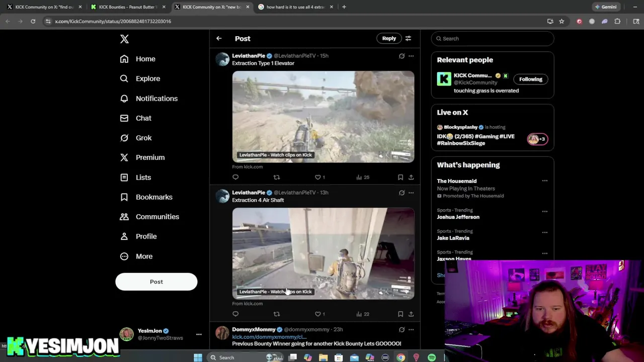Image resolution: width=644 pixels, height=362 pixels.
Task: Open File Explorer from taskbar
Action: tap(323, 357)
